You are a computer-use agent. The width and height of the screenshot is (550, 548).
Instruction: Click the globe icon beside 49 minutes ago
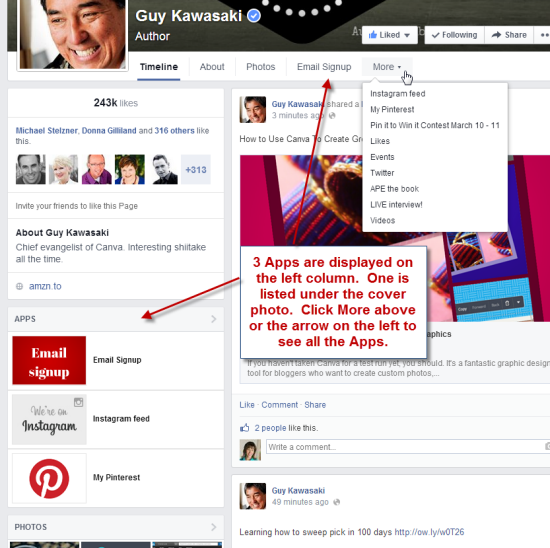pyautogui.click(x=336, y=502)
